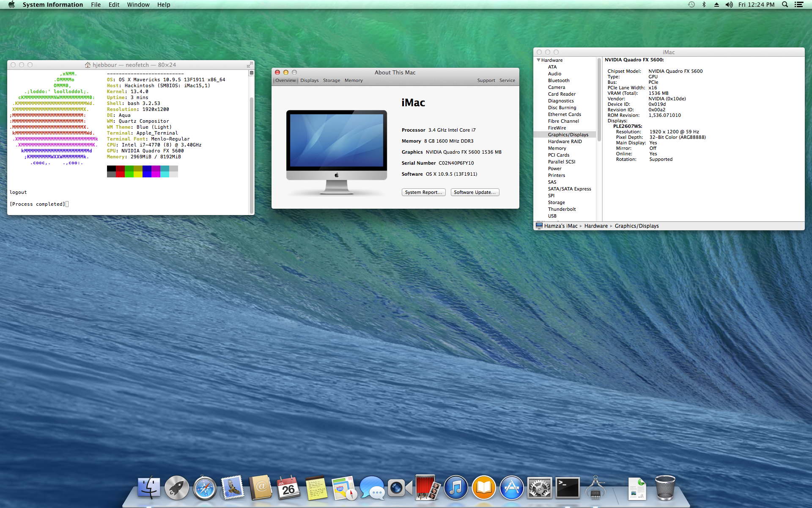The width and height of the screenshot is (812, 508).
Task: Click the volume menu bar icon
Action: point(729,5)
